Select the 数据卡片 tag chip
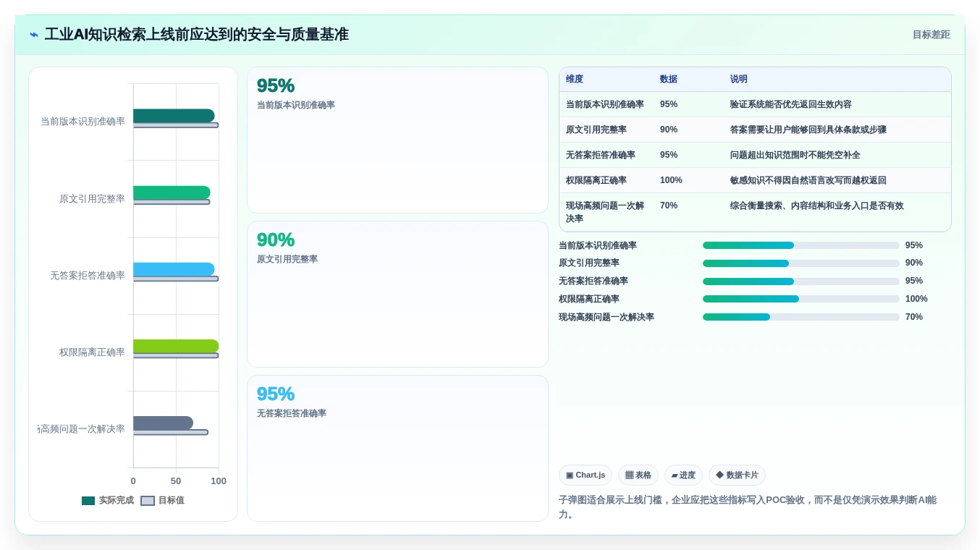 point(737,475)
